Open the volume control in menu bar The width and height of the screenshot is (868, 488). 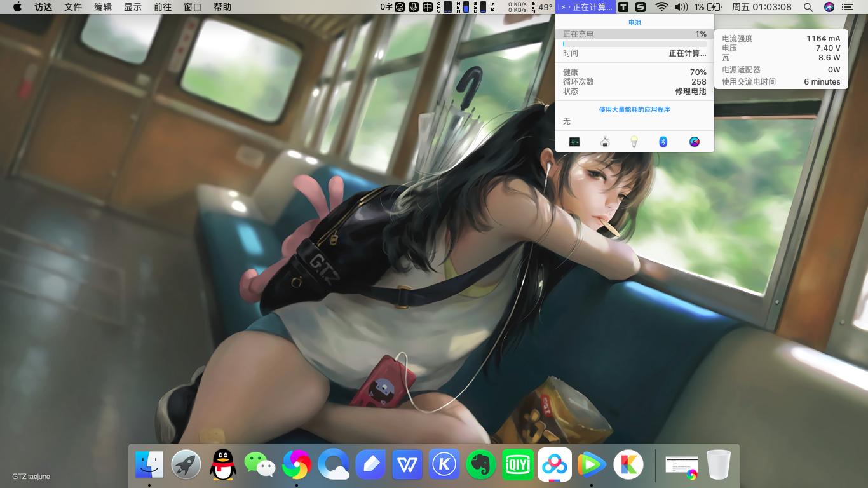pyautogui.click(x=681, y=7)
